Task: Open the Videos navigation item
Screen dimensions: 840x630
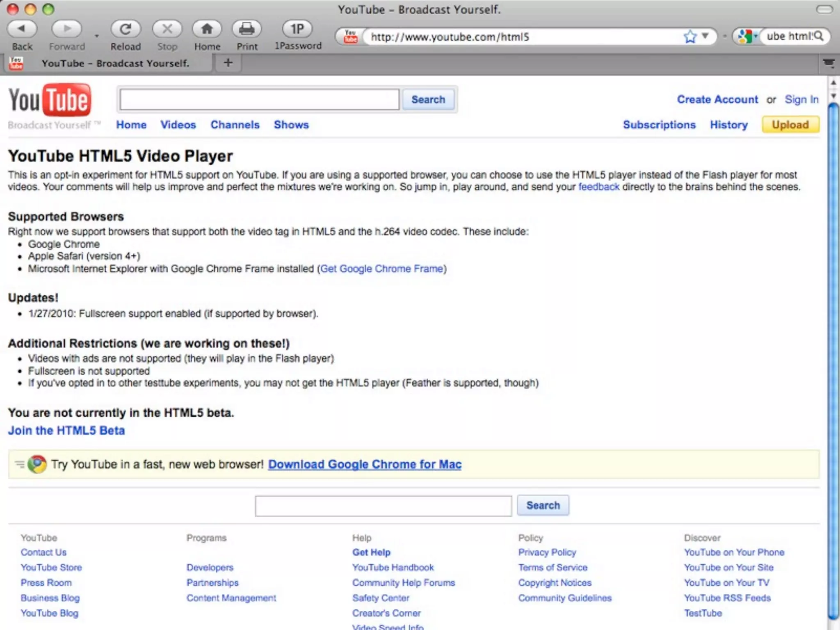Action: [178, 125]
